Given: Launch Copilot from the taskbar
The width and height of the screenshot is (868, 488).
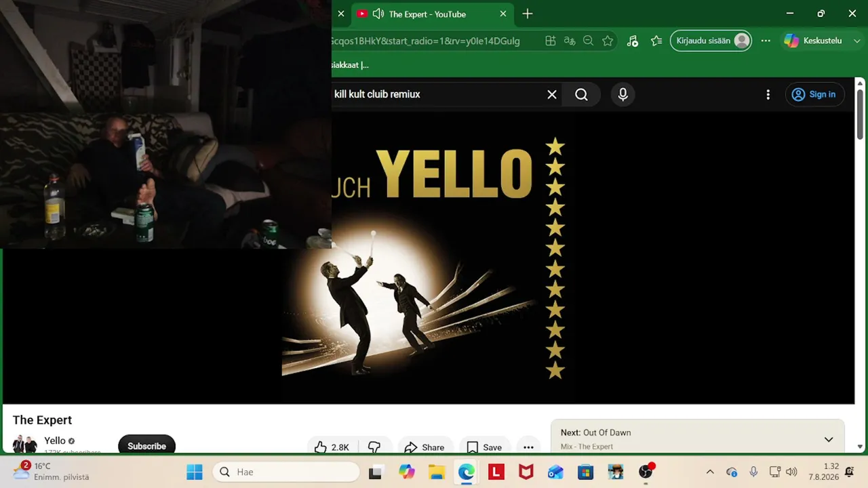Looking at the screenshot, I should [x=407, y=472].
